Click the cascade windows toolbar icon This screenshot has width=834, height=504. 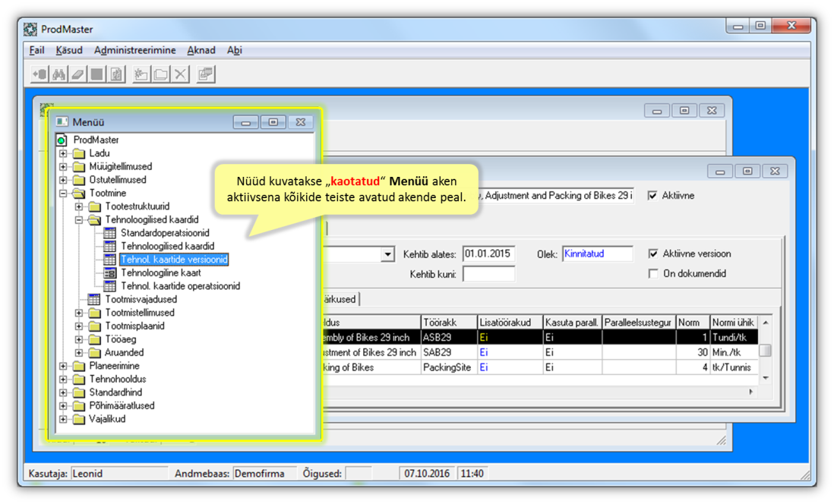click(x=206, y=74)
